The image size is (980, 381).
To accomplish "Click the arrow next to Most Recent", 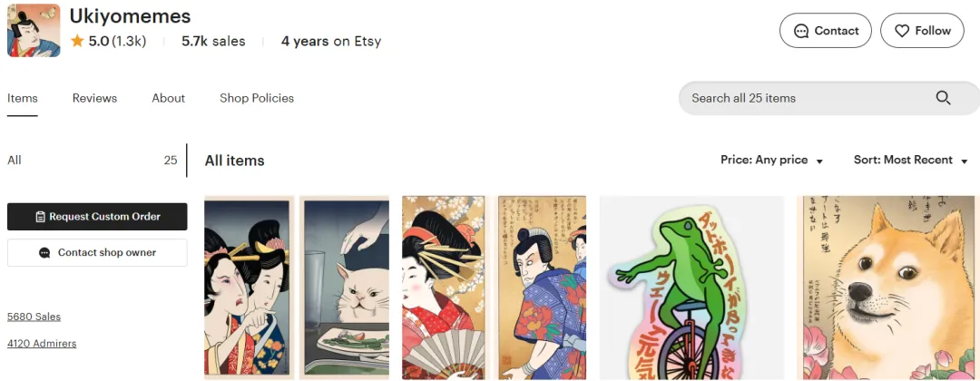I will 965,161.
